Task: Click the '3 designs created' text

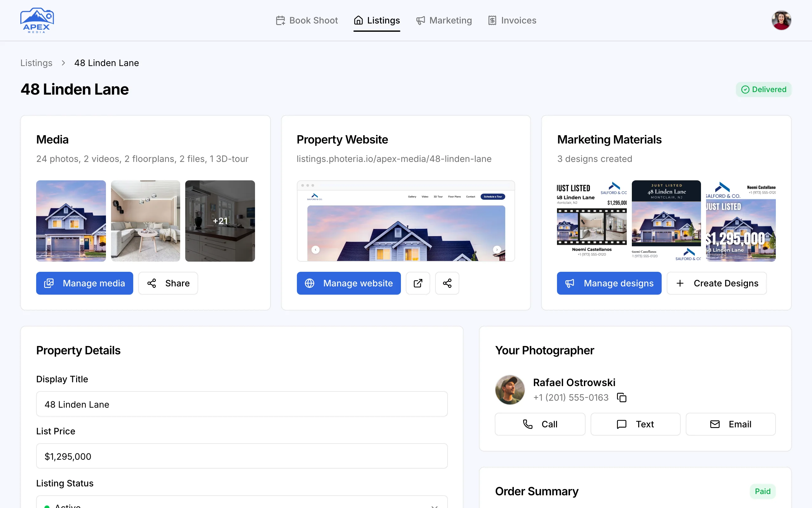Action: tap(595, 158)
